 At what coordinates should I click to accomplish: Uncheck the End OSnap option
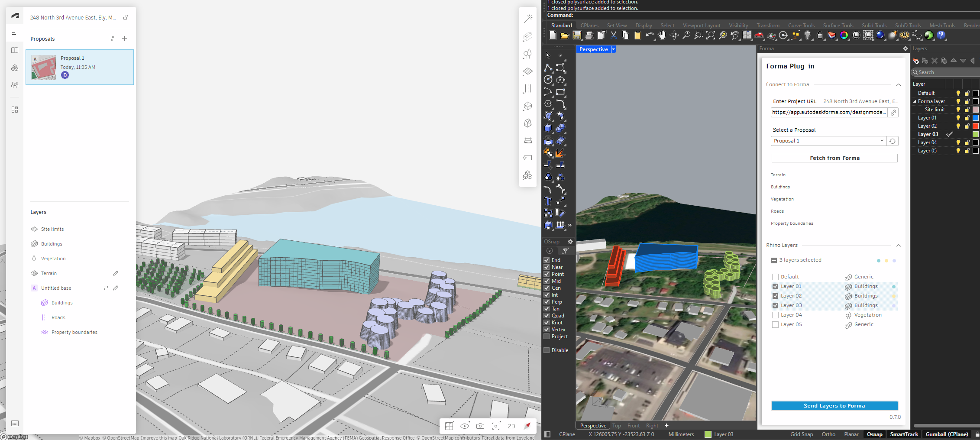click(x=547, y=260)
